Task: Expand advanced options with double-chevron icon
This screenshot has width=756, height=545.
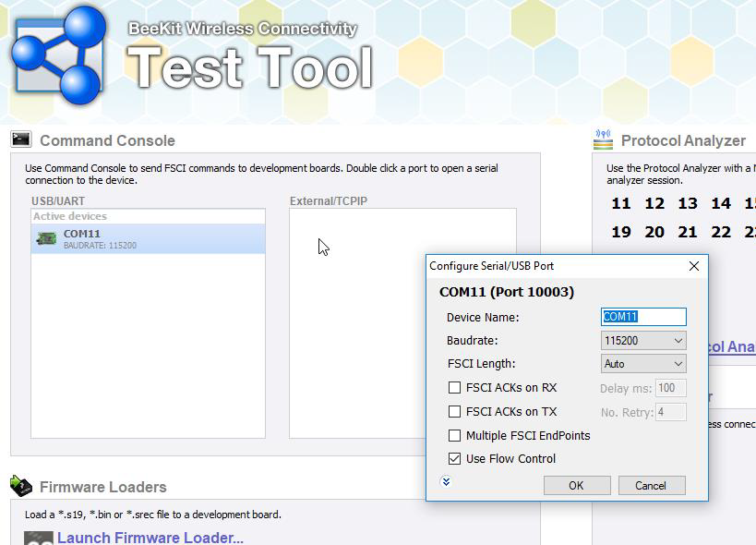Action: pos(446,481)
